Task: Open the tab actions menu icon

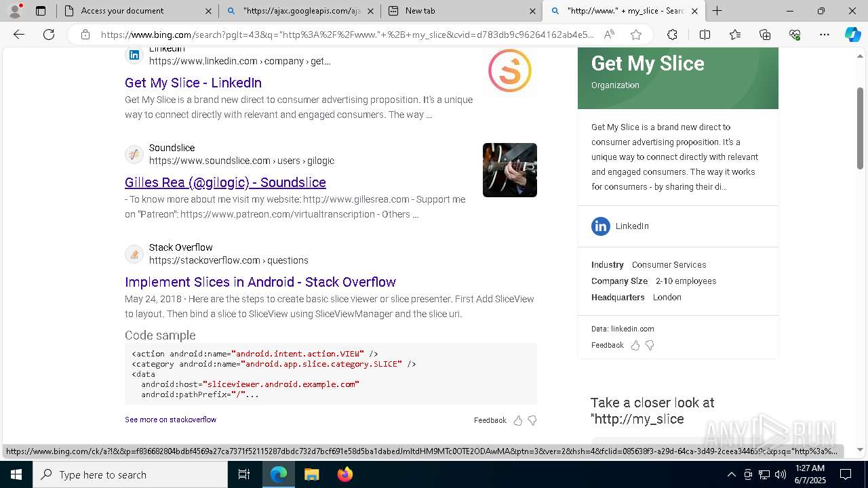Action: (41, 11)
